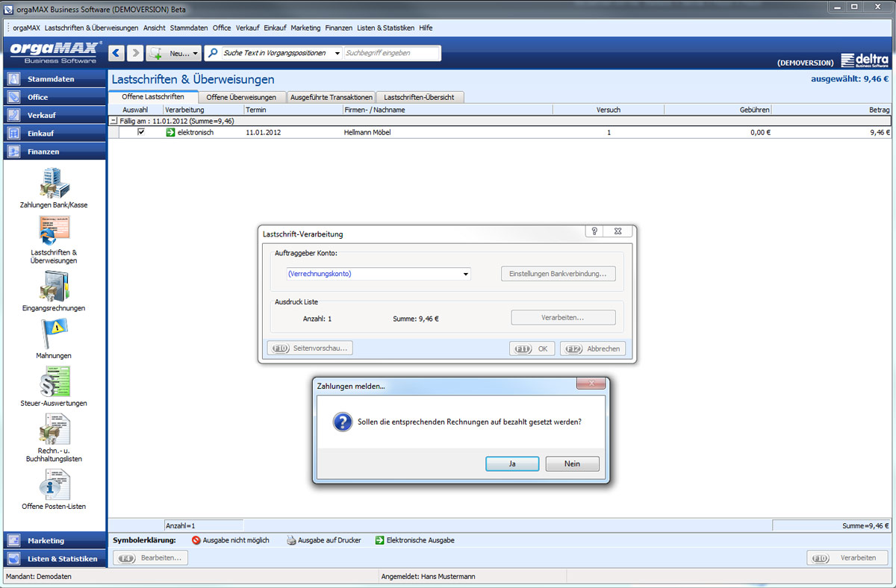Switch to Offene Überweisungen tab
Screen dimensions: 896x588
tap(241, 97)
